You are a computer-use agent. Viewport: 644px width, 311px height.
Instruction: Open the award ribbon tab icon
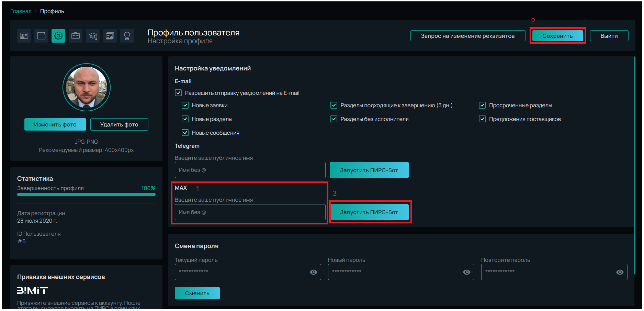[x=127, y=36]
